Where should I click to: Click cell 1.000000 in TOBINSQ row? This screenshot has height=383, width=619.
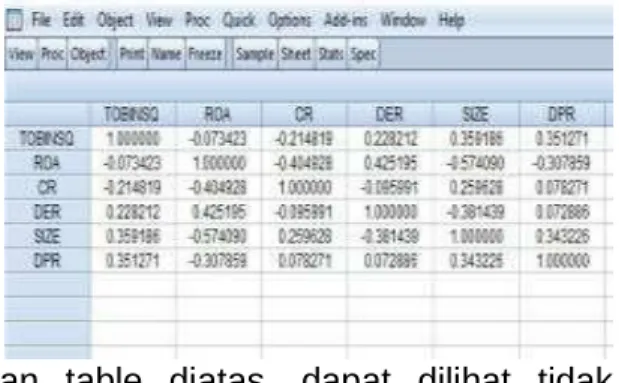point(132,139)
